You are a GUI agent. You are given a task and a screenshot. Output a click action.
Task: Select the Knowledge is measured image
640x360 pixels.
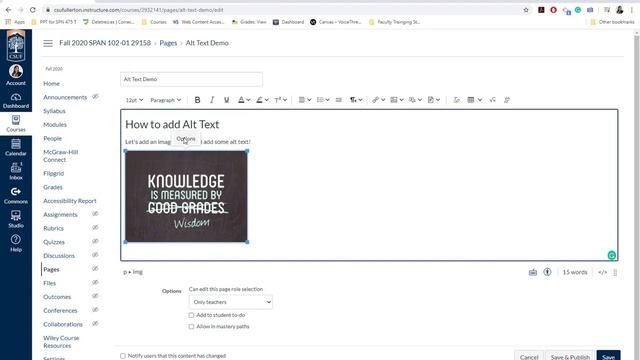[186, 196]
